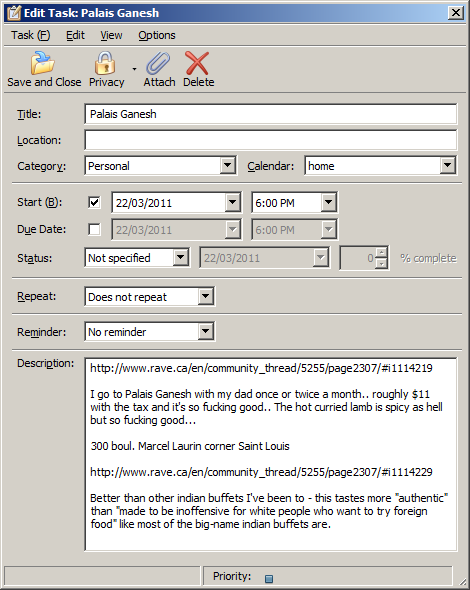The height and width of the screenshot is (590, 470).
Task: Click the window resize grip corner
Action: (462, 581)
